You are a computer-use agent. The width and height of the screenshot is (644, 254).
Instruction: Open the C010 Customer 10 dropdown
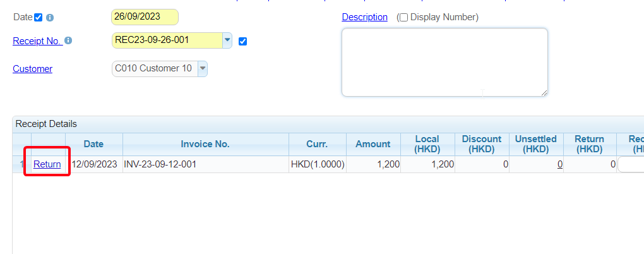click(202, 68)
